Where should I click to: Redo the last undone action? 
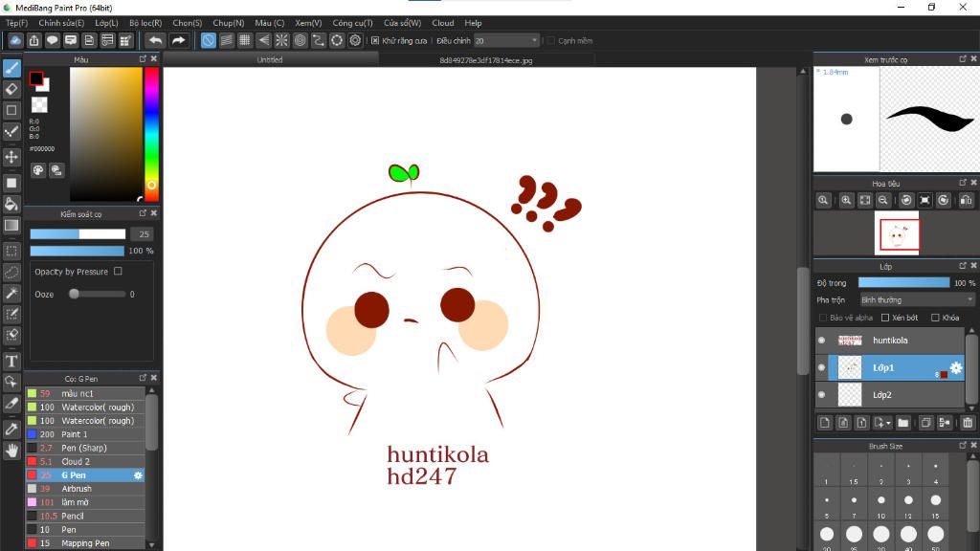tap(179, 40)
